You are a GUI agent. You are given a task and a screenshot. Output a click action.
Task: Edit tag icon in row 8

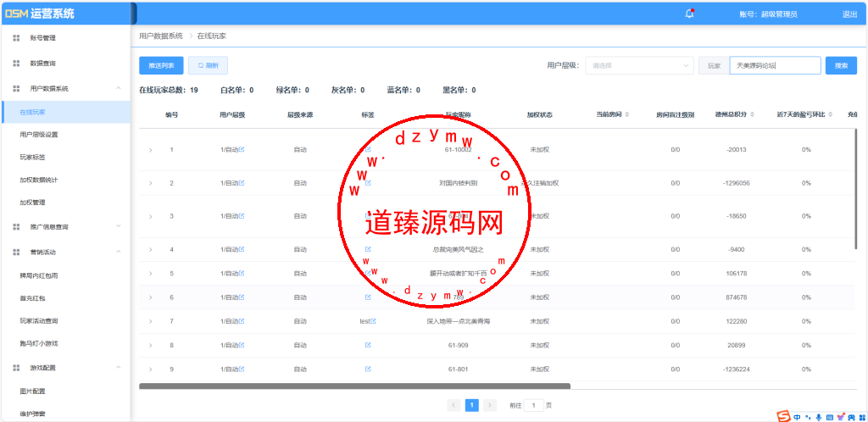(368, 345)
